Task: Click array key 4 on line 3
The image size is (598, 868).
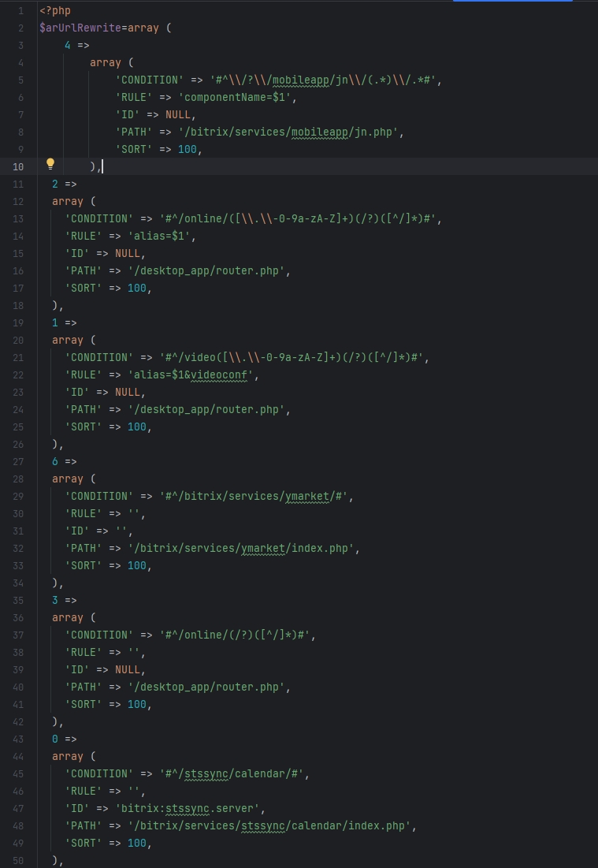Action: tap(68, 45)
